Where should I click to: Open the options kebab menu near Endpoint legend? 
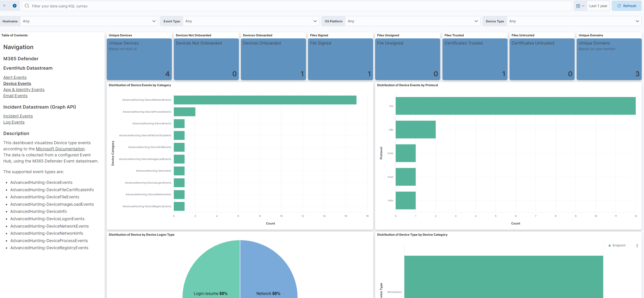tap(637, 245)
